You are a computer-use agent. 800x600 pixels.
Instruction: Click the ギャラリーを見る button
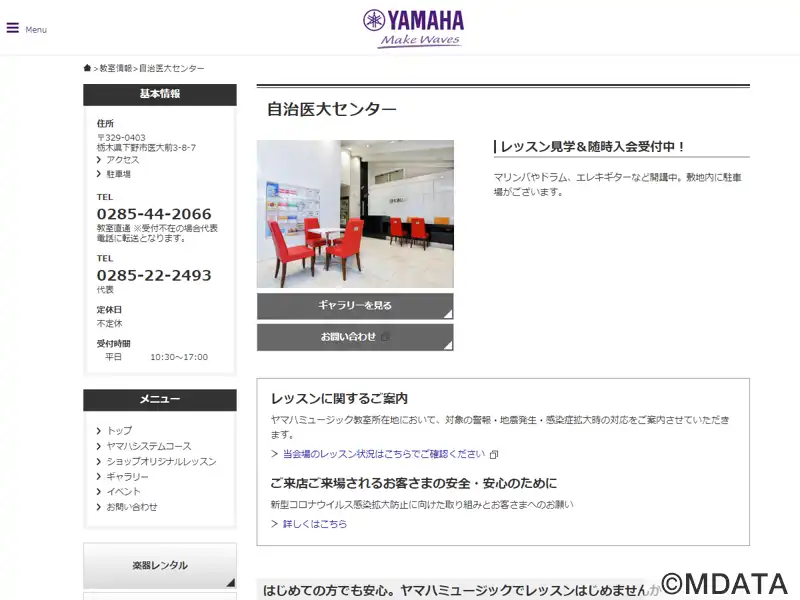[355, 306]
